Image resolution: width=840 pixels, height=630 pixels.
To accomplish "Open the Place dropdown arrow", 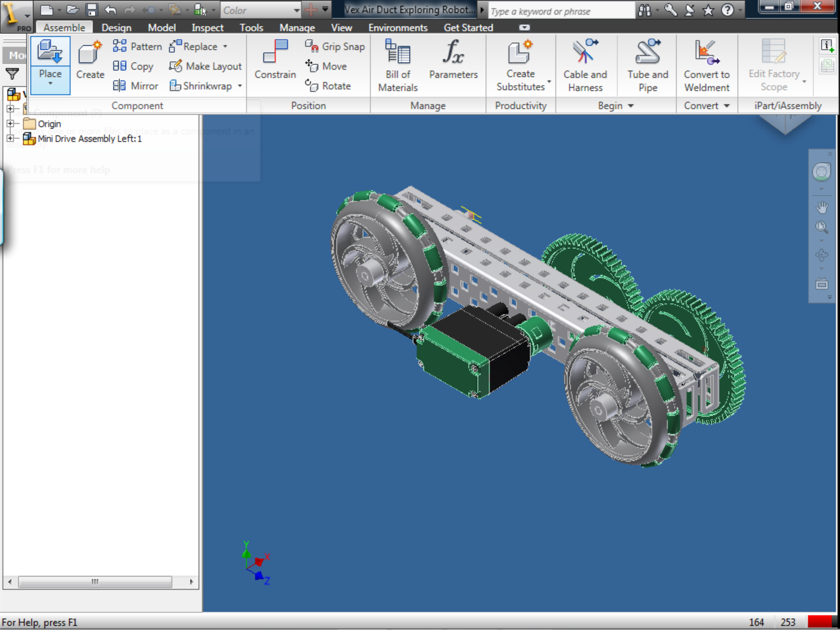I will click(x=50, y=83).
